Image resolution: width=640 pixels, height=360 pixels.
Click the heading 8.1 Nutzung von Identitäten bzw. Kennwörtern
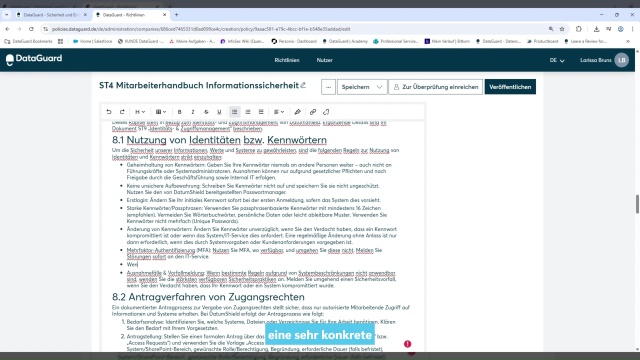pyautogui.click(x=219, y=140)
